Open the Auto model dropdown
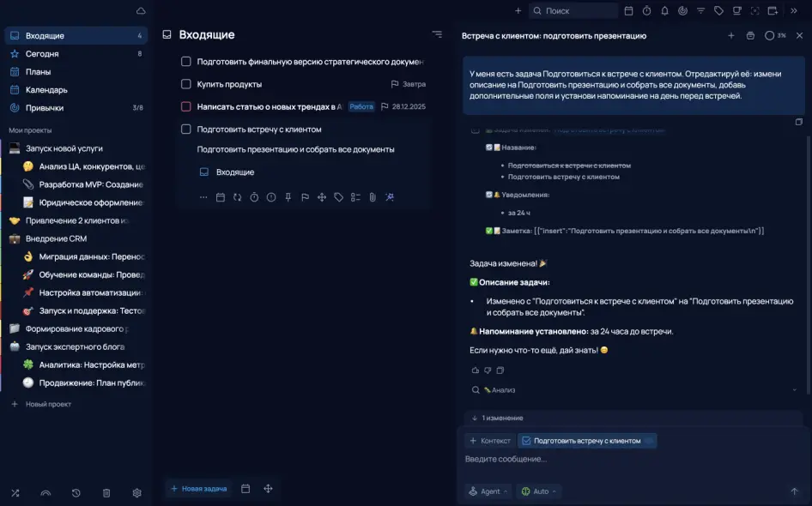This screenshot has width=812, height=506. point(538,491)
